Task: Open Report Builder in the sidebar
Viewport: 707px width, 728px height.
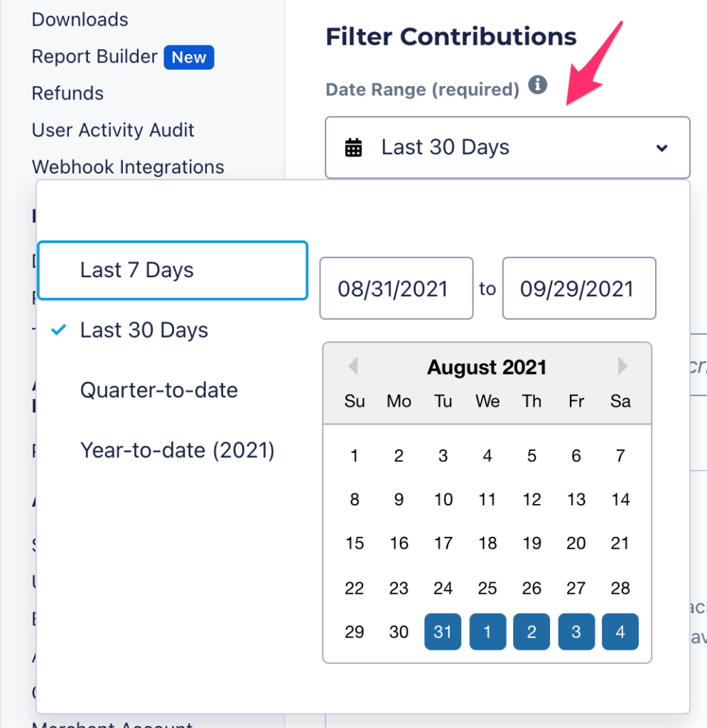Action: pyautogui.click(x=95, y=57)
